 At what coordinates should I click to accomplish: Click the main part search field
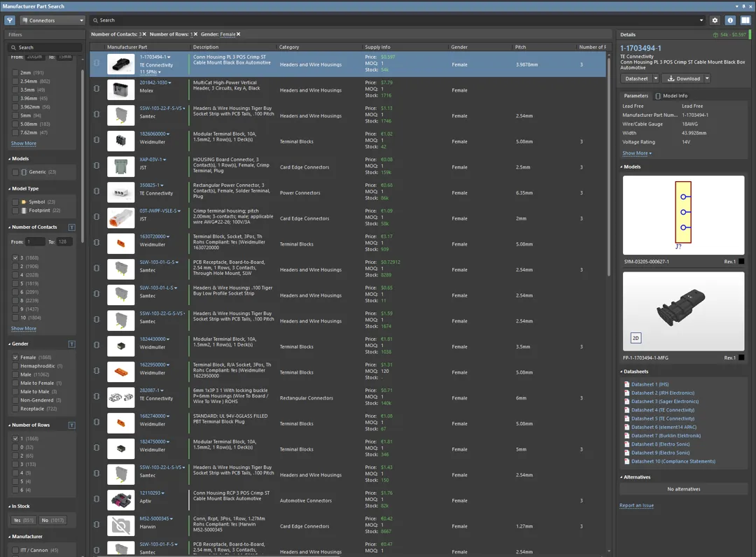click(x=395, y=20)
